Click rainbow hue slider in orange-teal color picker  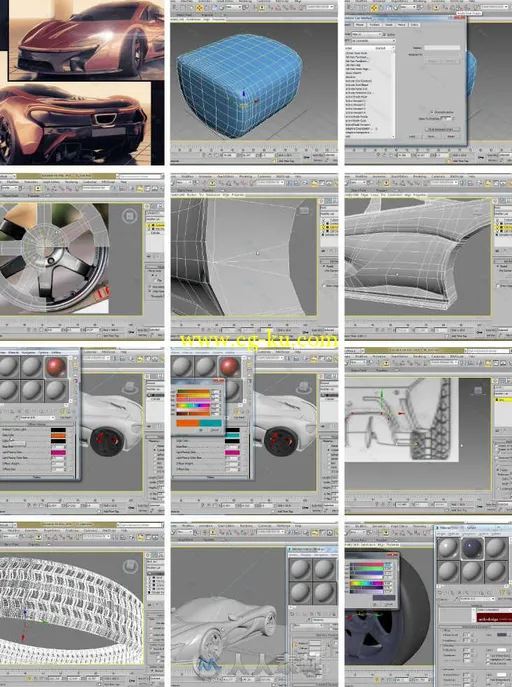193,406
